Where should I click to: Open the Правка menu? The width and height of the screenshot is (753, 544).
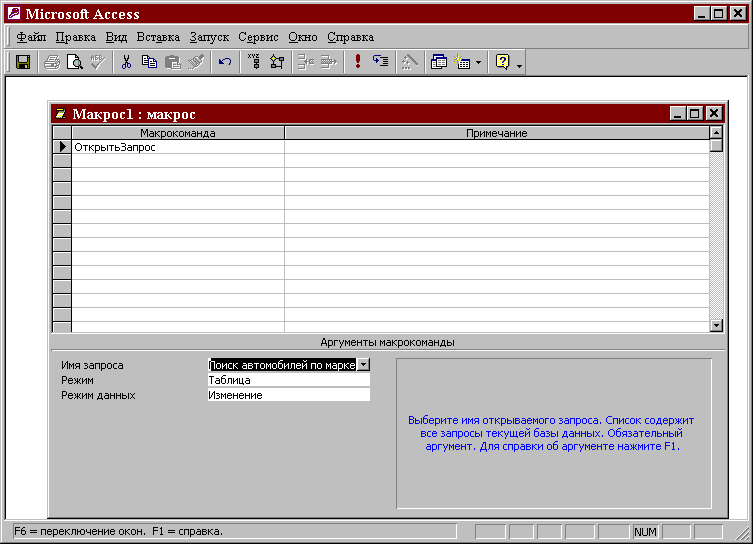(x=75, y=37)
